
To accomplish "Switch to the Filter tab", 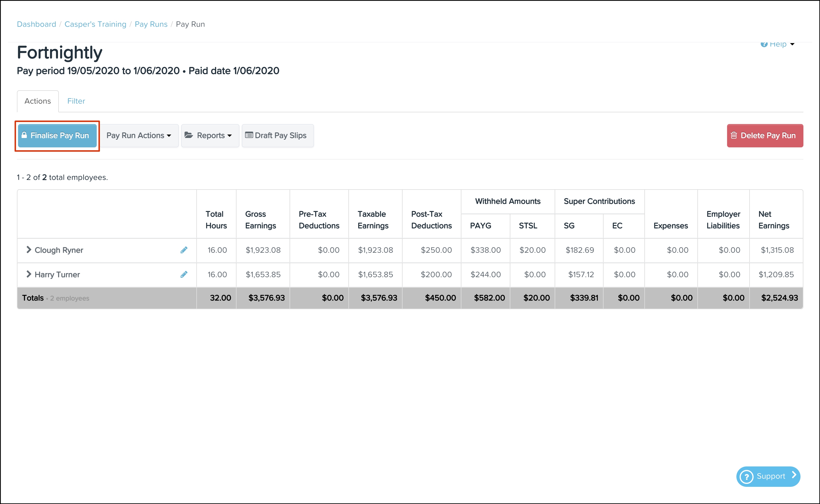I will pyautogui.click(x=76, y=101).
